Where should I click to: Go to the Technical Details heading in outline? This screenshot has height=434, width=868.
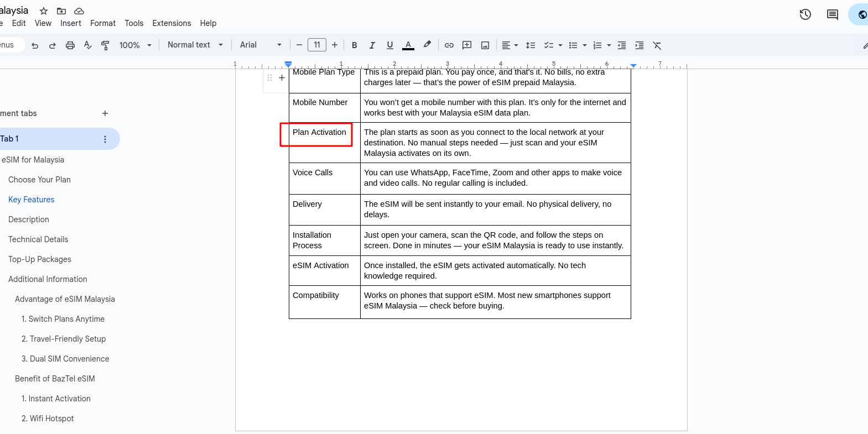coord(38,239)
